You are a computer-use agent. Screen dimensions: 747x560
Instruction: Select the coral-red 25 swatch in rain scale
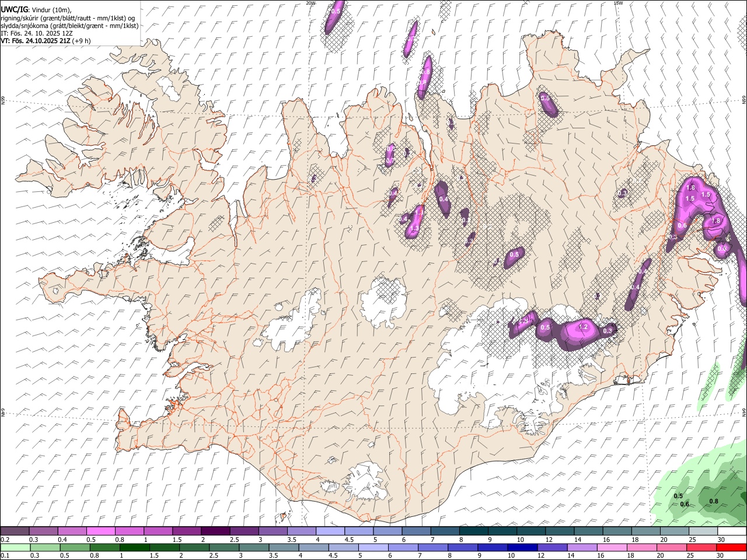pyautogui.click(x=702, y=547)
